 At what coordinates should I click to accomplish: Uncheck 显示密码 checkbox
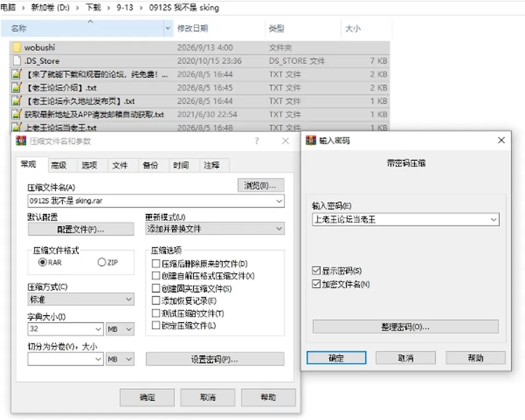point(316,270)
